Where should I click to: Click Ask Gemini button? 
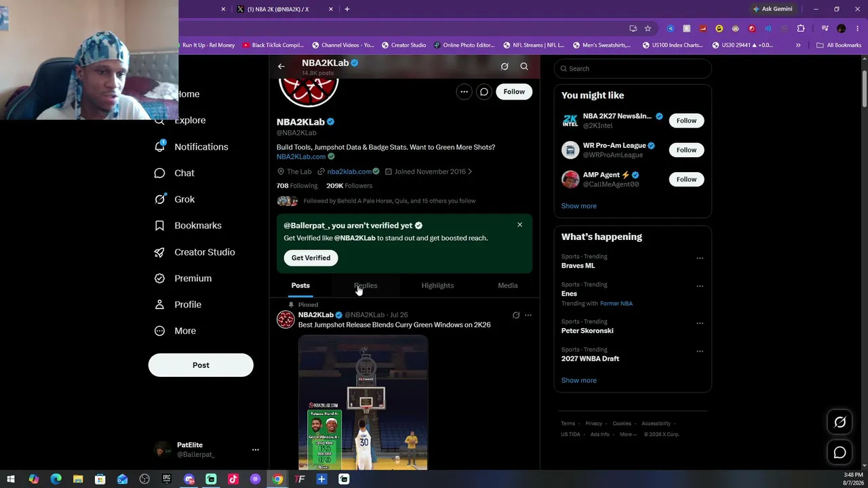[x=772, y=9]
